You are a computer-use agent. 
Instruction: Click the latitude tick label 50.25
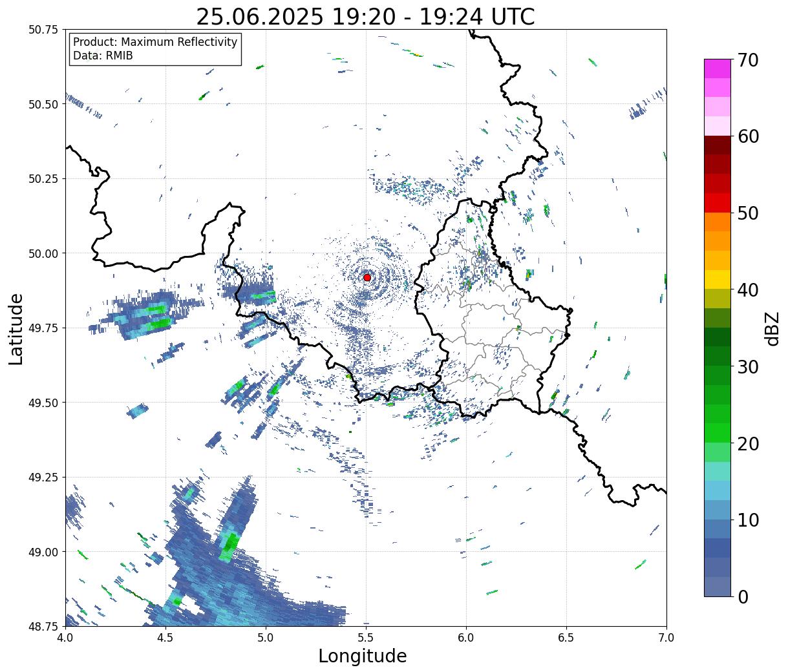click(x=43, y=179)
